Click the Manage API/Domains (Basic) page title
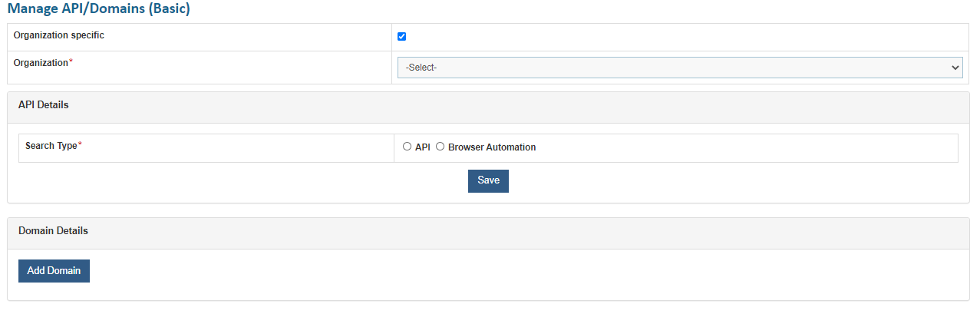The height and width of the screenshot is (314, 980). click(98, 9)
